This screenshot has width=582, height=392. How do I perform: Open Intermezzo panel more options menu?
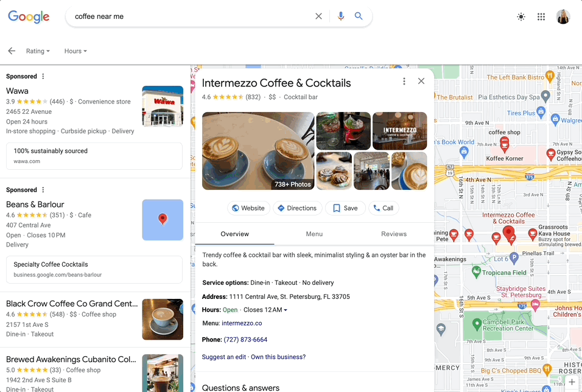click(x=404, y=82)
